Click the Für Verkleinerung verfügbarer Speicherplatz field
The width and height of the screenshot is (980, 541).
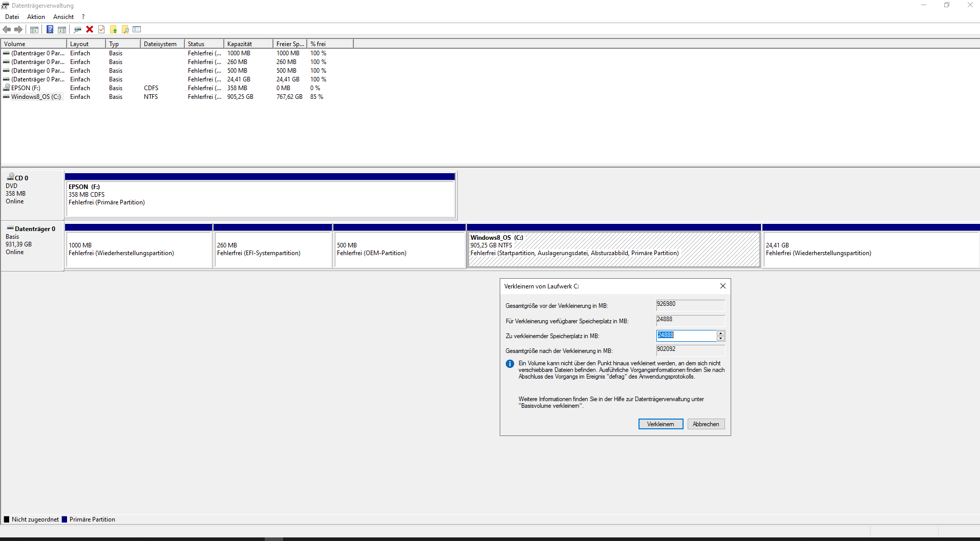(690, 320)
